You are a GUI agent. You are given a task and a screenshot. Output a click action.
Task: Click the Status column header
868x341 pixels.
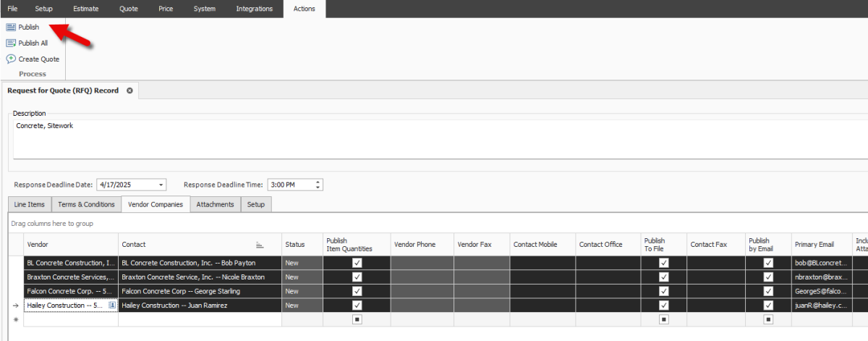[x=295, y=245]
